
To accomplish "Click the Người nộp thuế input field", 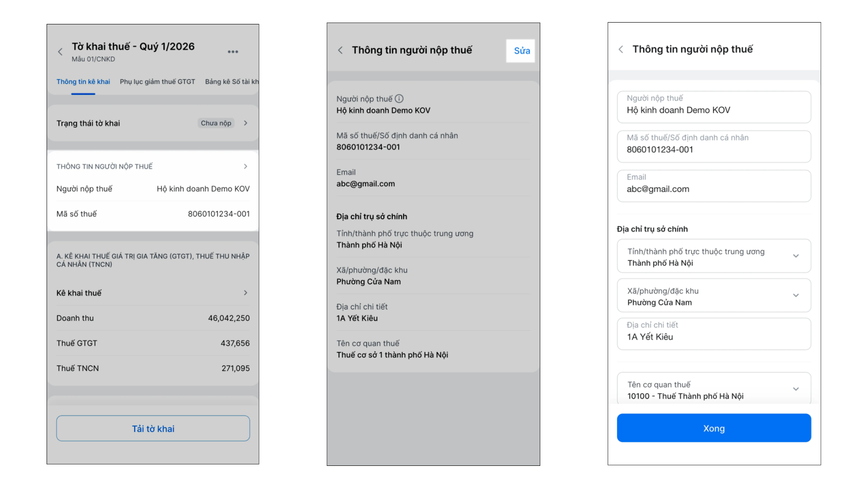I will (714, 107).
